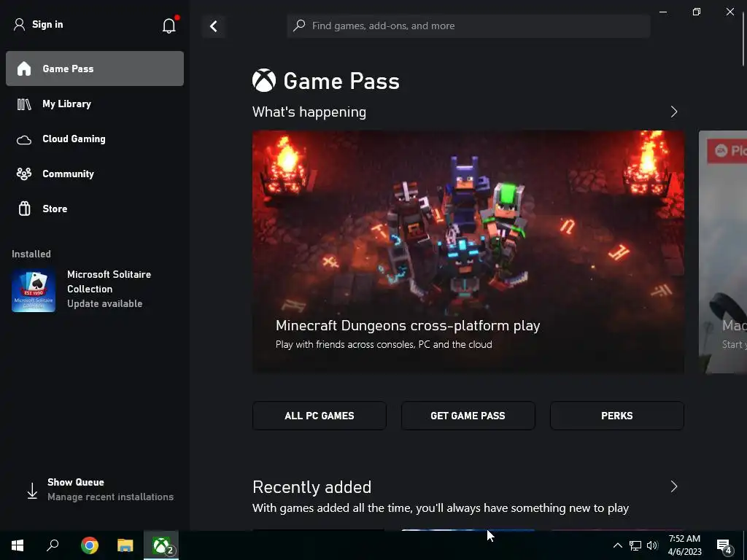Open the Store section
This screenshot has width=747, height=560.
coord(95,209)
